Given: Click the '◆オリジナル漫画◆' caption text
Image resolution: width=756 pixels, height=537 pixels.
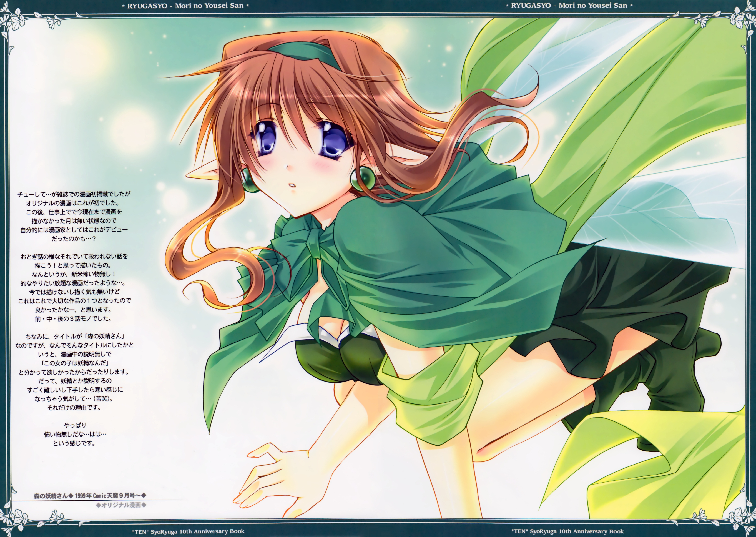Looking at the screenshot, I should pyautogui.click(x=121, y=506).
